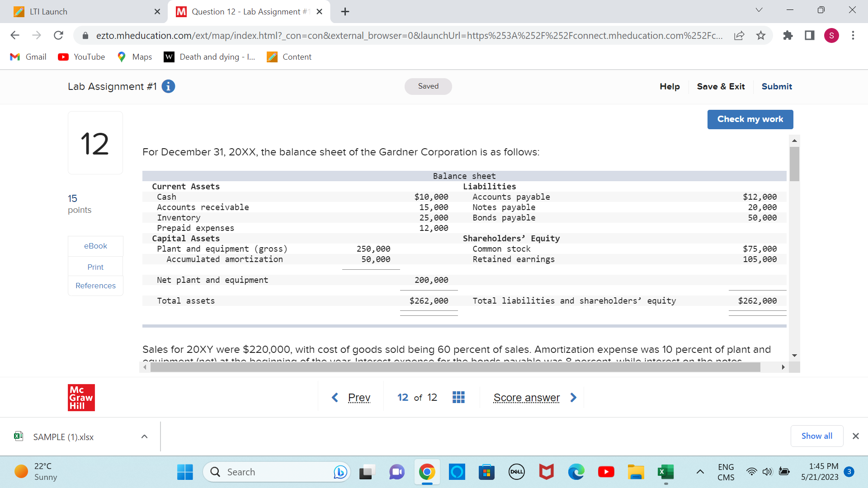Show hidden system tray icons

(x=700, y=472)
